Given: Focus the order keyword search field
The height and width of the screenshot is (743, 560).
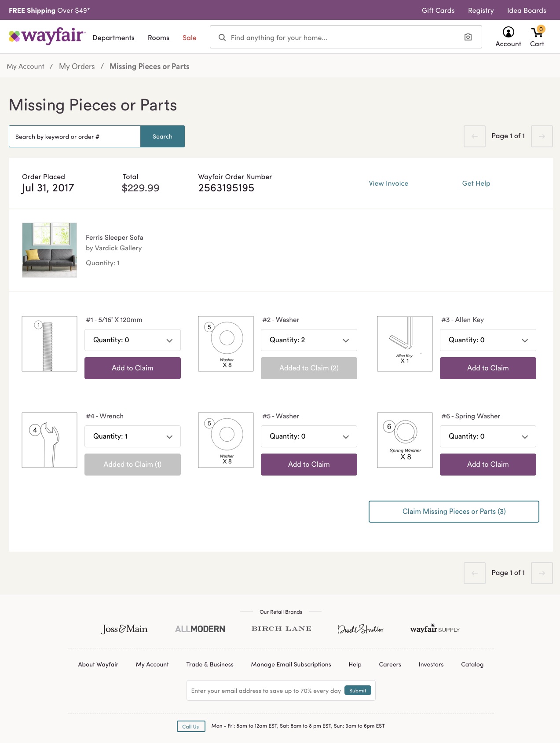Looking at the screenshot, I should (x=75, y=137).
